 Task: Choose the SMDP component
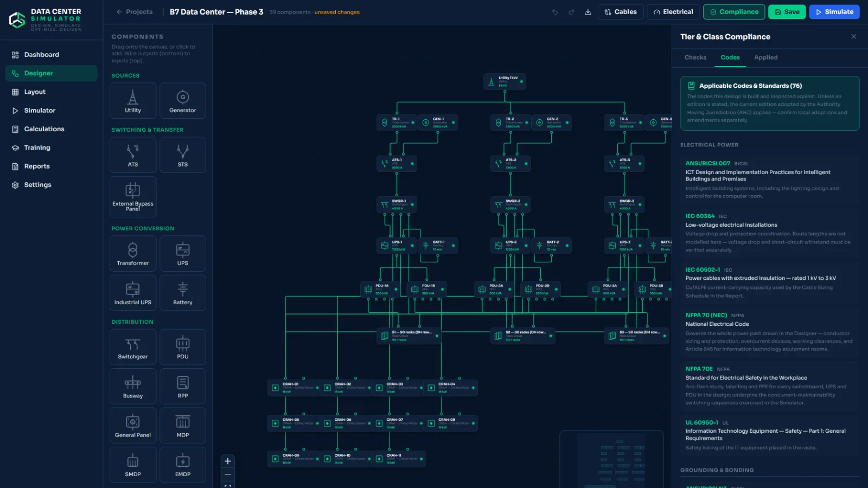pos(133,465)
